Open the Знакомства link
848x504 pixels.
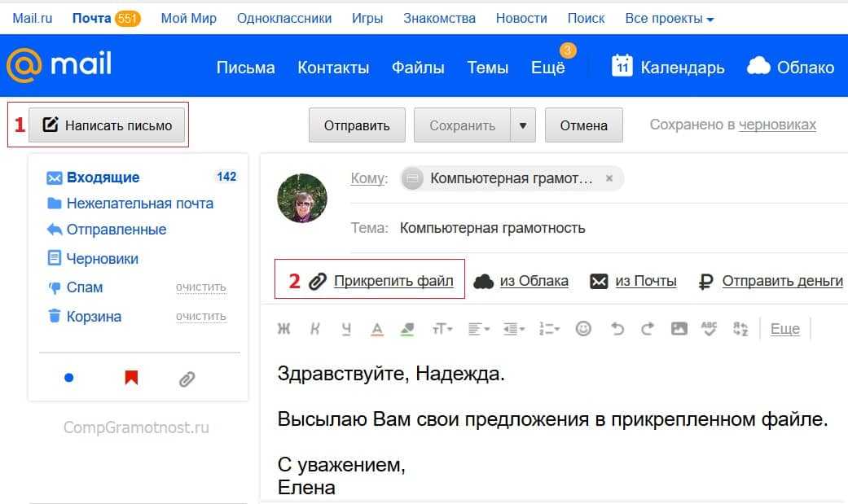tap(439, 19)
